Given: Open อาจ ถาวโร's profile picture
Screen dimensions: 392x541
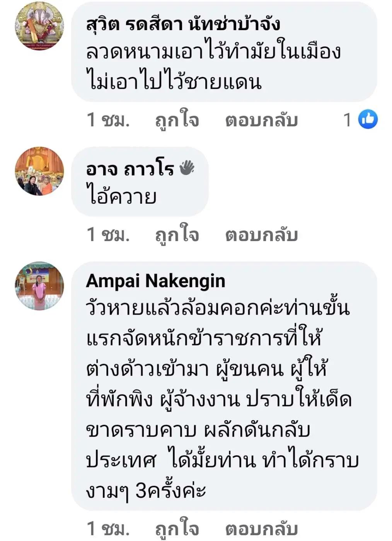Looking at the screenshot, I should tap(39, 171).
